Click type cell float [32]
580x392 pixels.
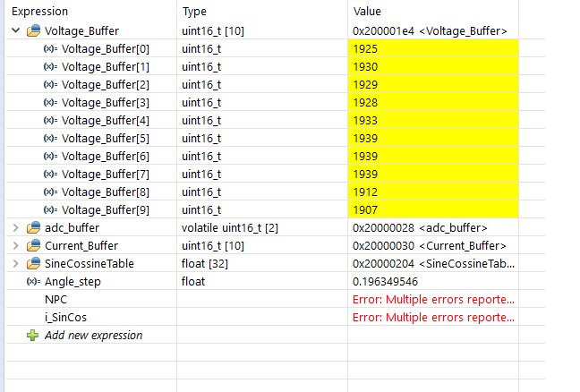(x=205, y=264)
